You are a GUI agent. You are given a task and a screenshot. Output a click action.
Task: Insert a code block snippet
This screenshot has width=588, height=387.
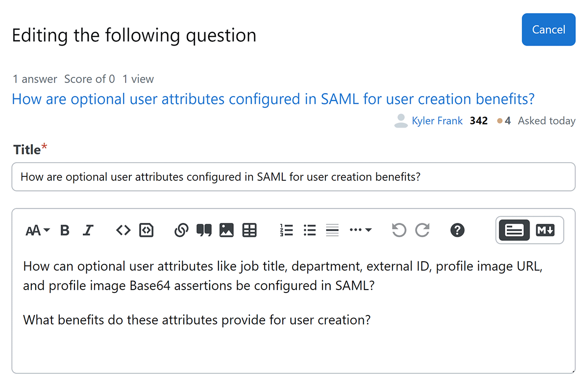pos(147,230)
